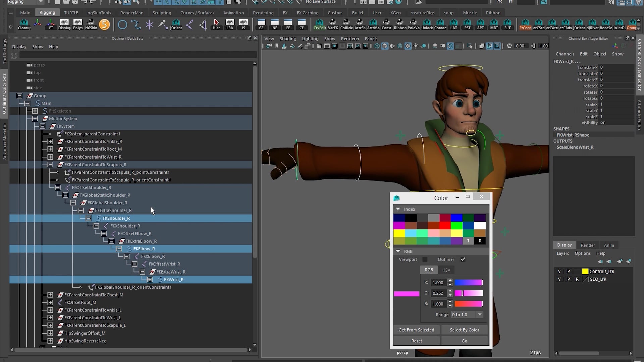Open the Animation menu
644x362 pixels.
tap(233, 12)
